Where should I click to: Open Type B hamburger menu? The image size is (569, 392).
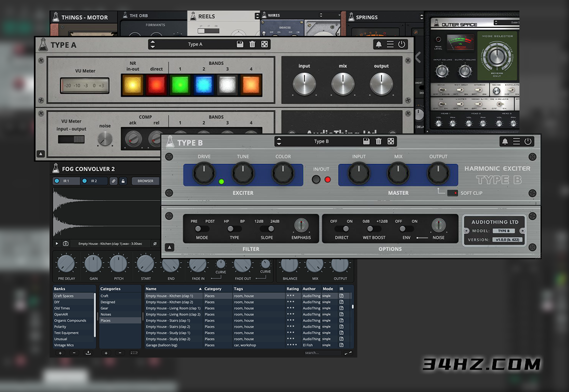[x=516, y=141]
